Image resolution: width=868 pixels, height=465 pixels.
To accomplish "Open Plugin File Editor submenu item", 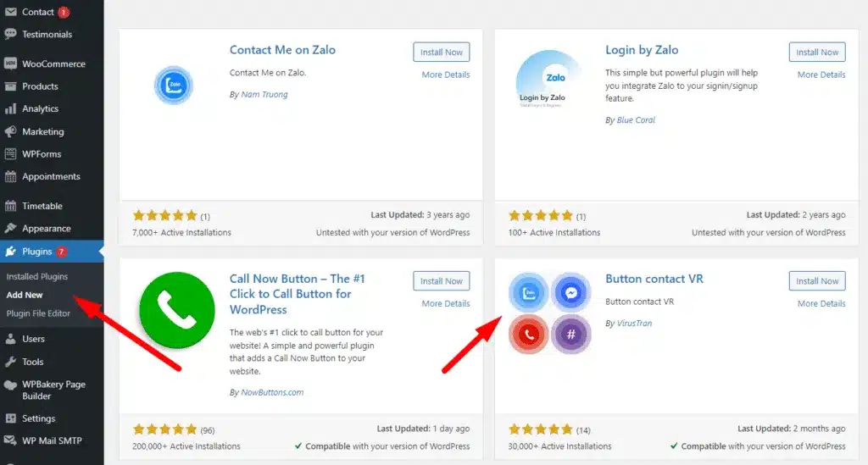I will [x=38, y=313].
